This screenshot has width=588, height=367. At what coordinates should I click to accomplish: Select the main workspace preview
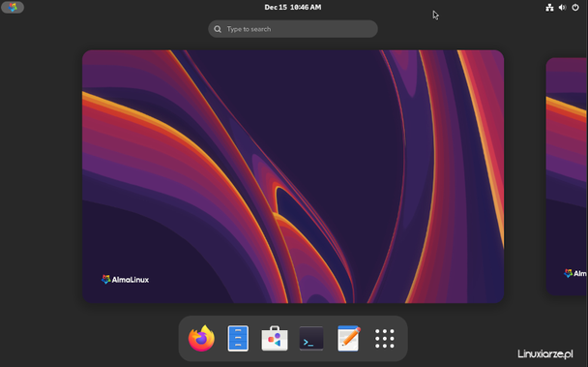coord(293,176)
